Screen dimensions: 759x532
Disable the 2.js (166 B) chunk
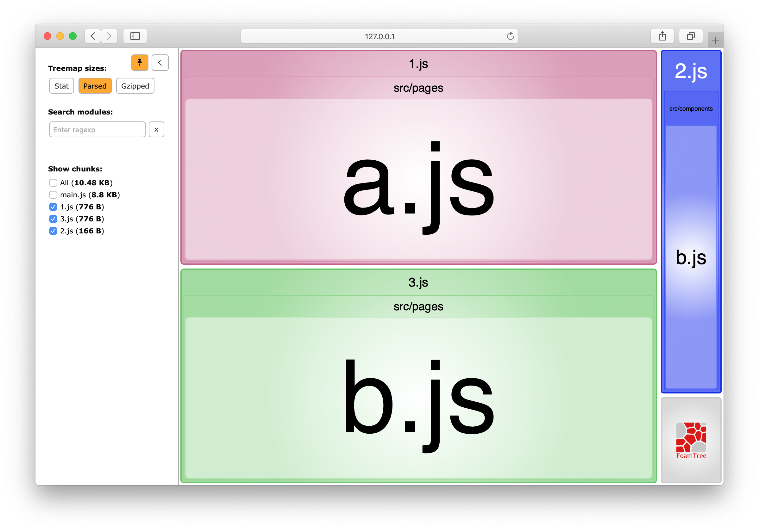click(53, 231)
